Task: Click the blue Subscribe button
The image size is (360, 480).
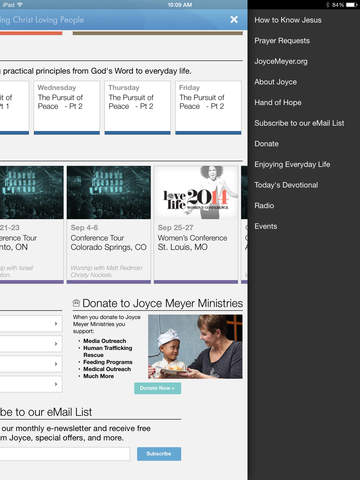Action: click(x=159, y=454)
